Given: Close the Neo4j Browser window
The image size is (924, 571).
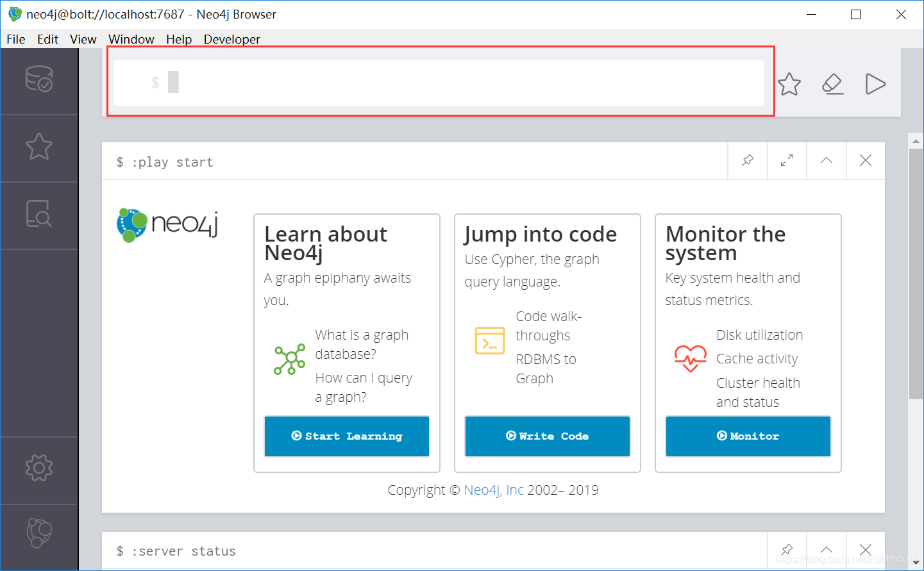Looking at the screenshot, I should [x=901, y=14].
